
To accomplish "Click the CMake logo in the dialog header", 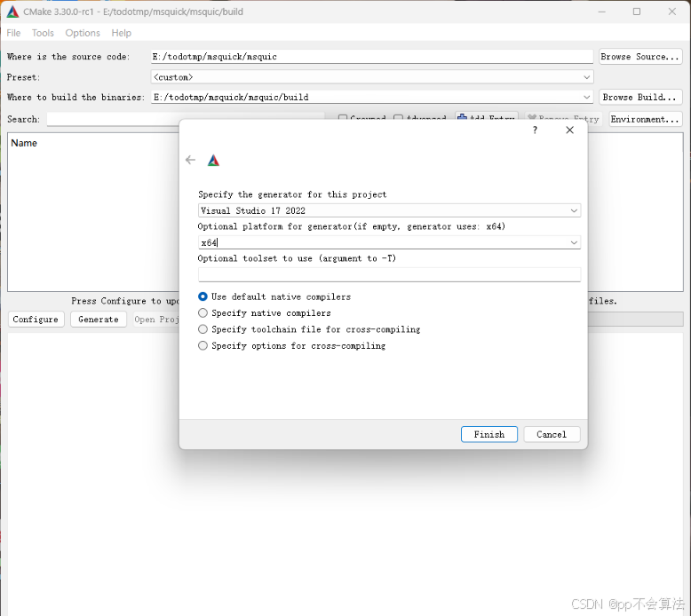I will click(x=213, y=161).
